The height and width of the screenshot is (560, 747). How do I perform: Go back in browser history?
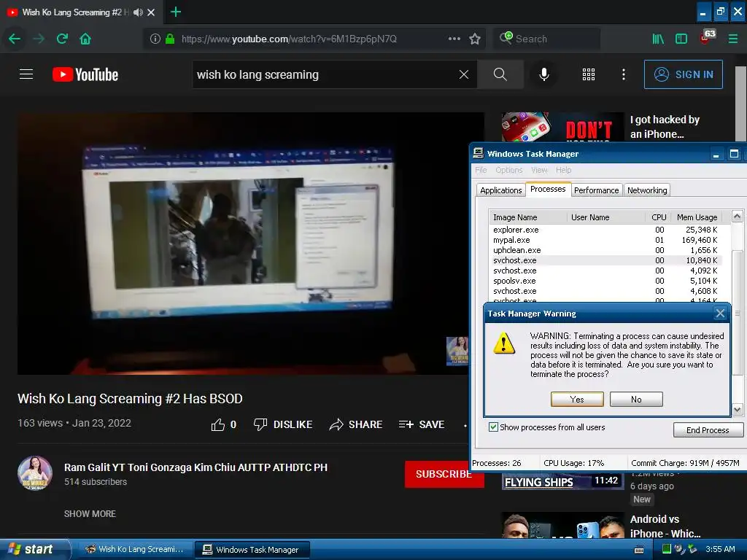click(15, 39)
